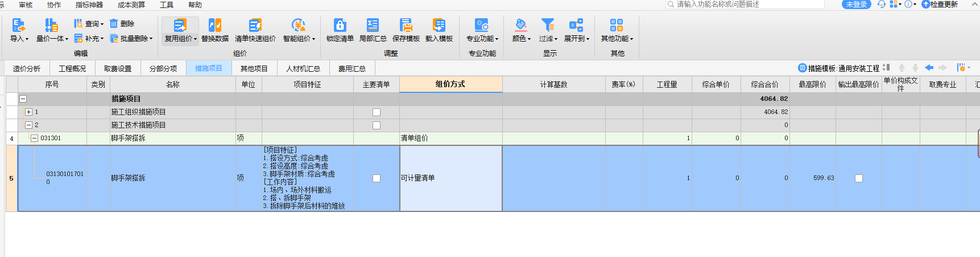
Task: Click the 载入模板 load template icon
Action: (439, 25)
